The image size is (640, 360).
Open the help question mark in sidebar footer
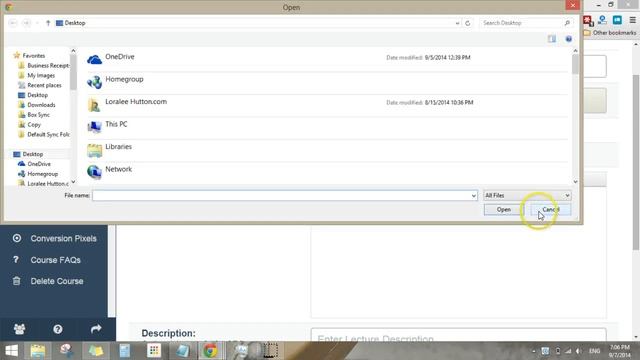pos(58,329)
